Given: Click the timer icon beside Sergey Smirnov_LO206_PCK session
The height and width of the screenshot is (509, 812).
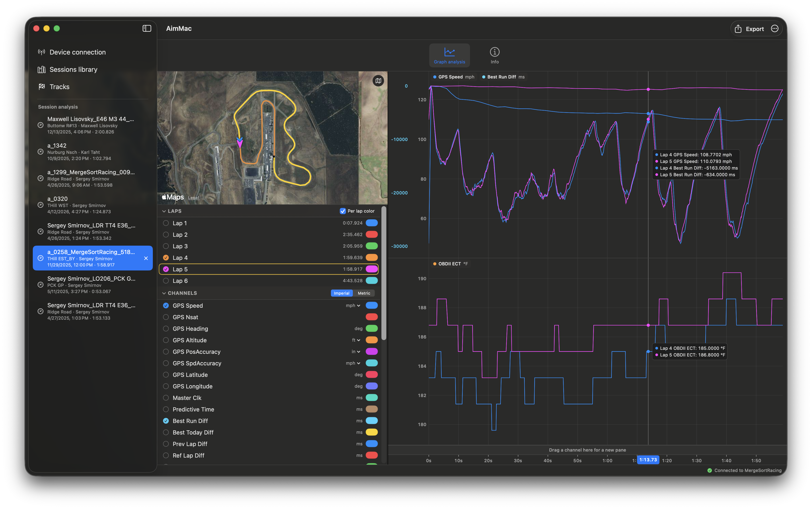Looking at the screenshot, I should click(x=40, y=285).
